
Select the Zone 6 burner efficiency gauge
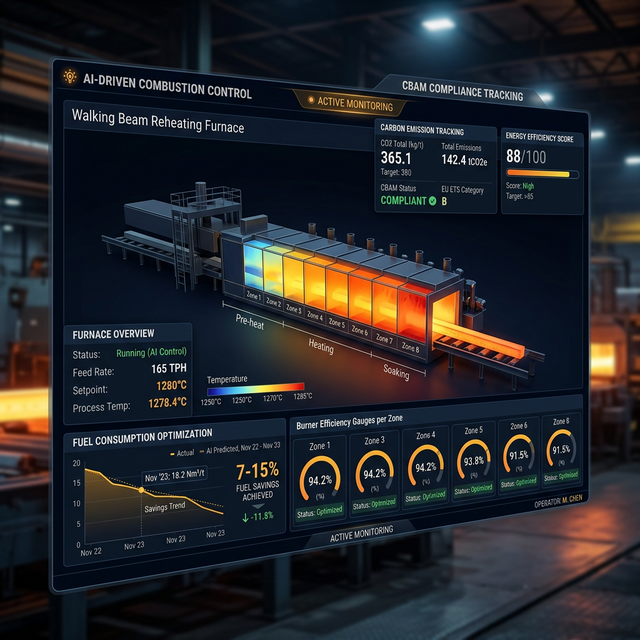point(517,461)
